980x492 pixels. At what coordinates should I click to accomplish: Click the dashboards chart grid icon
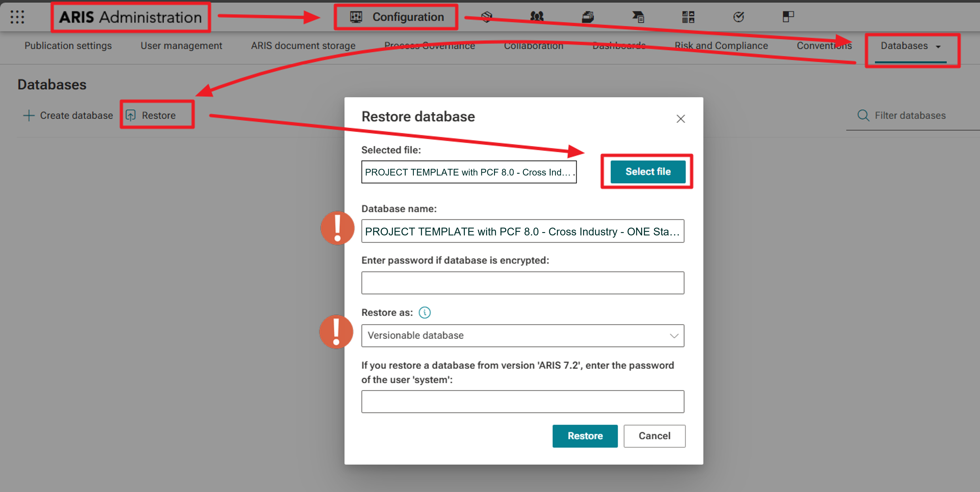(x=688, y=17)
